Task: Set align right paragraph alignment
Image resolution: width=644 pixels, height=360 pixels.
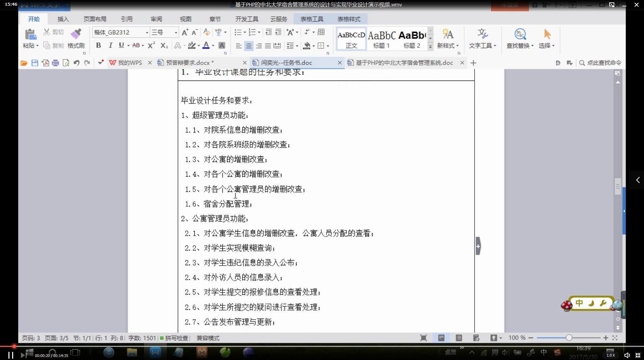Action: click(x=259, y=46)
